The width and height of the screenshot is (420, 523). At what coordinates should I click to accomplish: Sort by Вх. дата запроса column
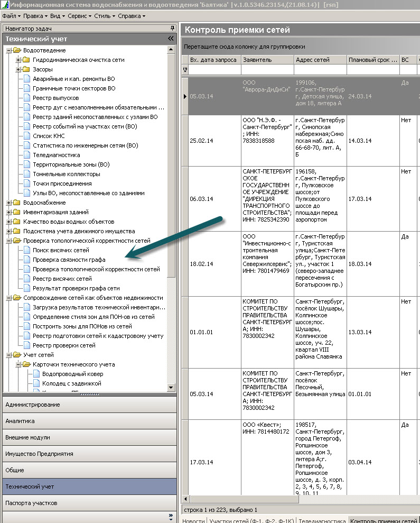click(x=214, y=60)
